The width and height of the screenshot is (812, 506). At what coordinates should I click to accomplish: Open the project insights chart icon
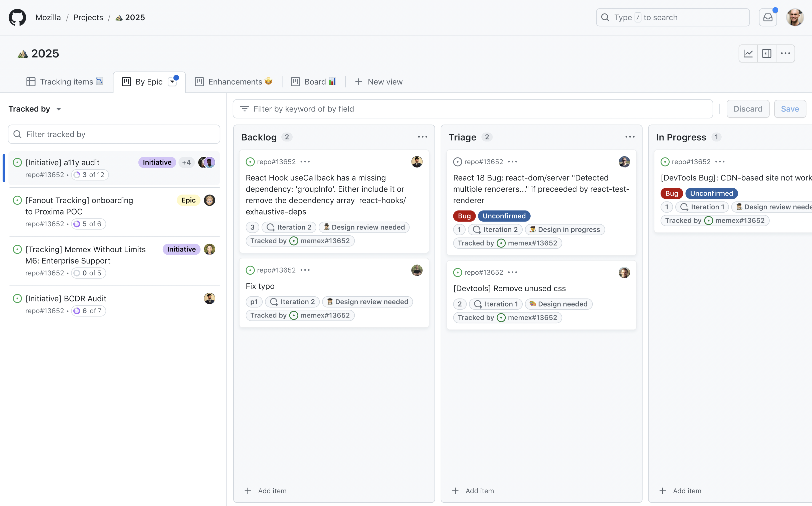748,53
